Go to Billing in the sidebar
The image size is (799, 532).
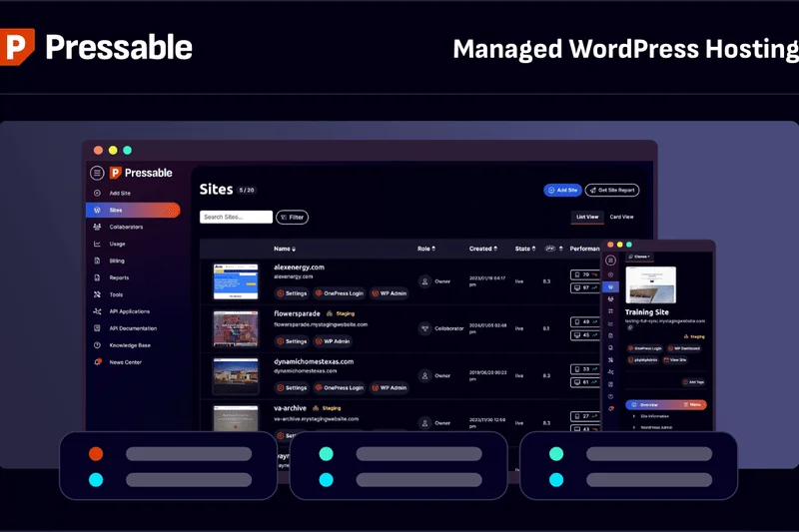(x=117, y=261)
